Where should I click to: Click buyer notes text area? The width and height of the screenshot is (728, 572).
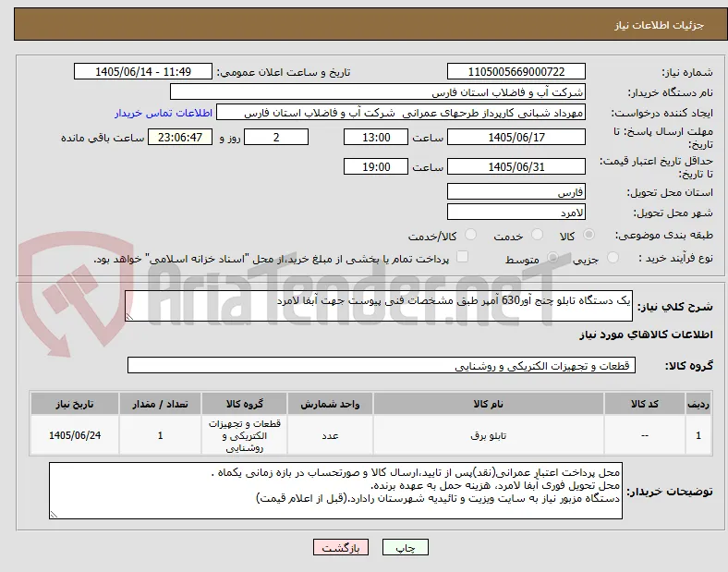[335, 491]
